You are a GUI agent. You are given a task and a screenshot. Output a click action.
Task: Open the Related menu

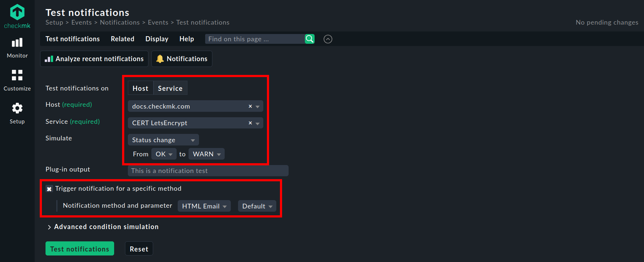[122, 39]
